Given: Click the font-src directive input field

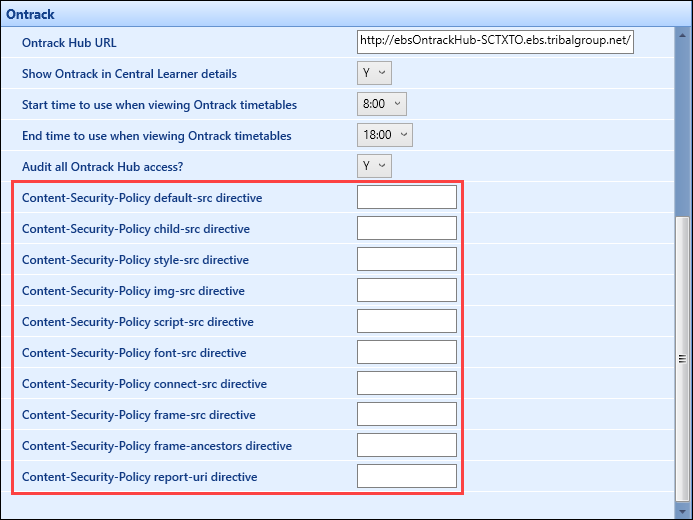Looking at the screenshot, I should [x=407, y=352].
